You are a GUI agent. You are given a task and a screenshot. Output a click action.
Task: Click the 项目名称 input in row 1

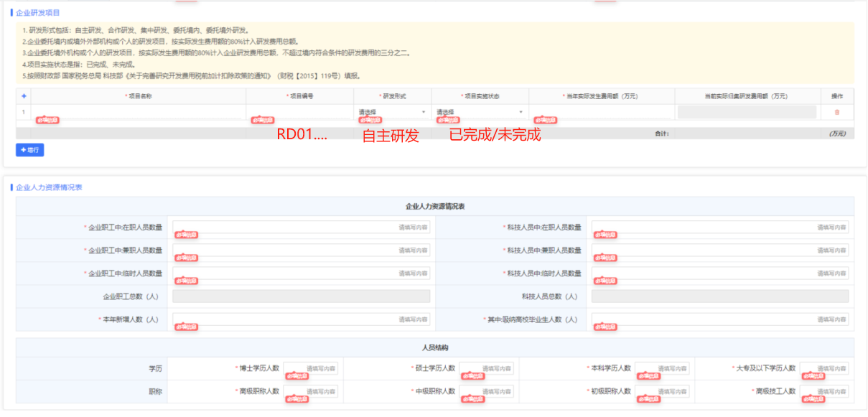tap(138, 112)
